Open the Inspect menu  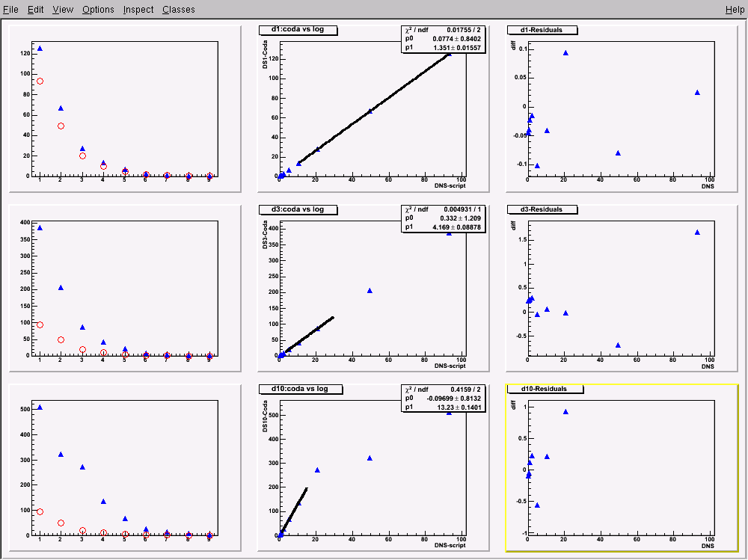pos(138,9)
